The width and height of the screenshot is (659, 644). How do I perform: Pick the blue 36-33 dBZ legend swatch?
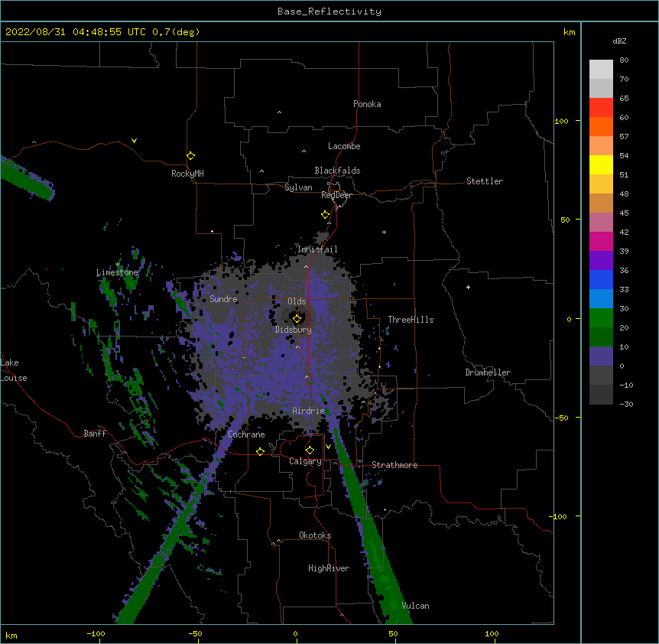pos(601,279)
